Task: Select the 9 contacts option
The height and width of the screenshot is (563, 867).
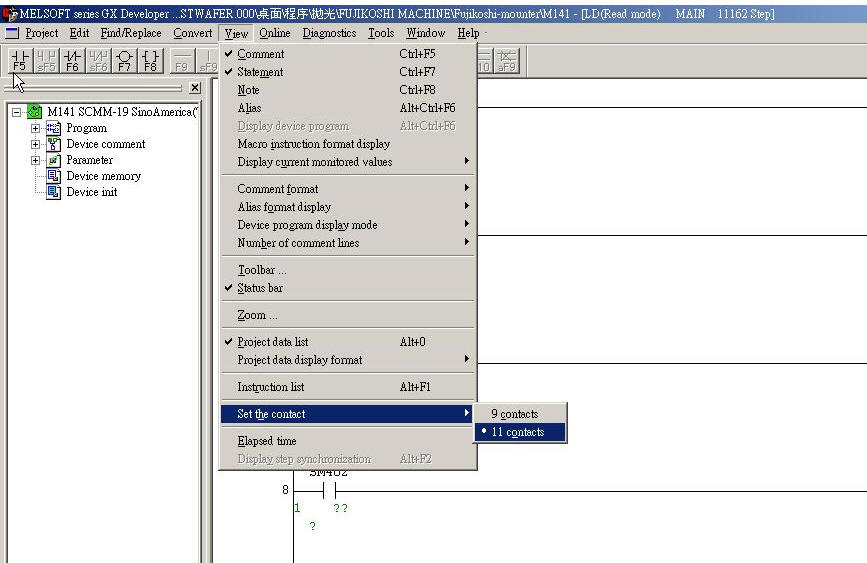Action: click(x=514, y=414)
